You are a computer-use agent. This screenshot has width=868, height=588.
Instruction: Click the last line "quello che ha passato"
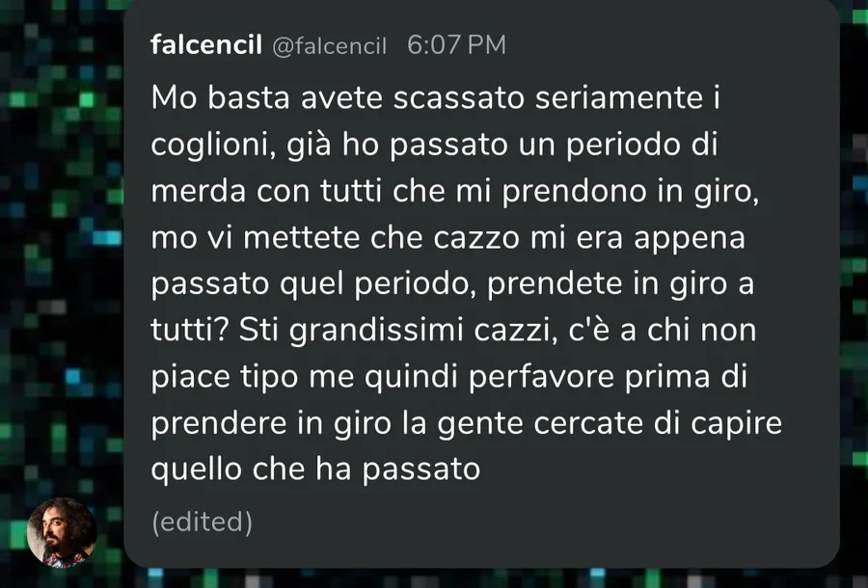[315, 470]
